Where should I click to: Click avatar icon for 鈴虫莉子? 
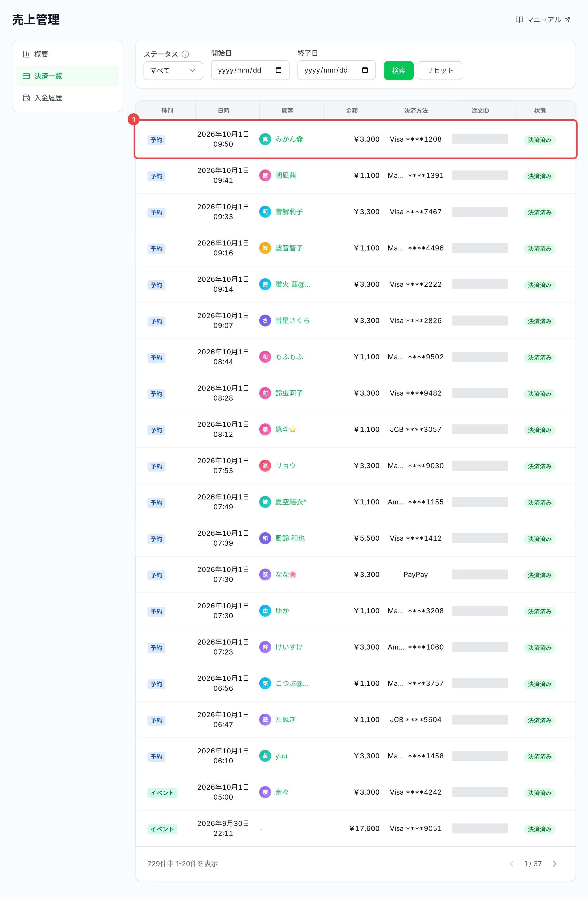265,393
